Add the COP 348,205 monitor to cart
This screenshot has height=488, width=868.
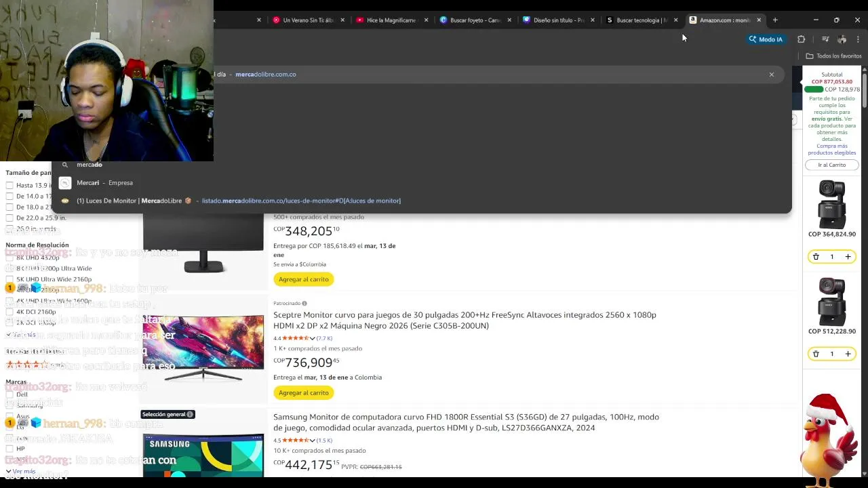[x=303, y=279]
